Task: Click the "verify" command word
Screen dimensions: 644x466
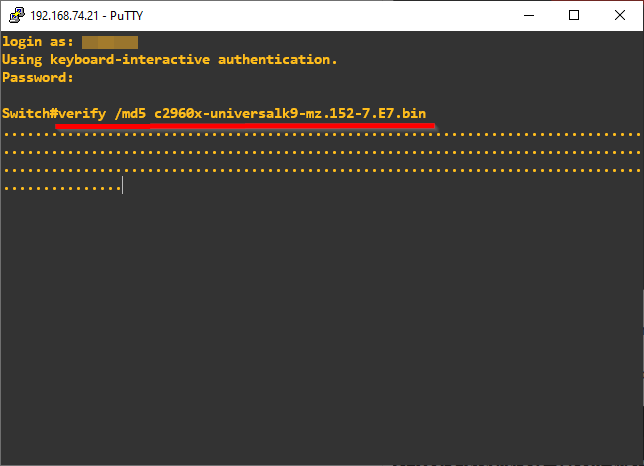Action: (81, 114)
